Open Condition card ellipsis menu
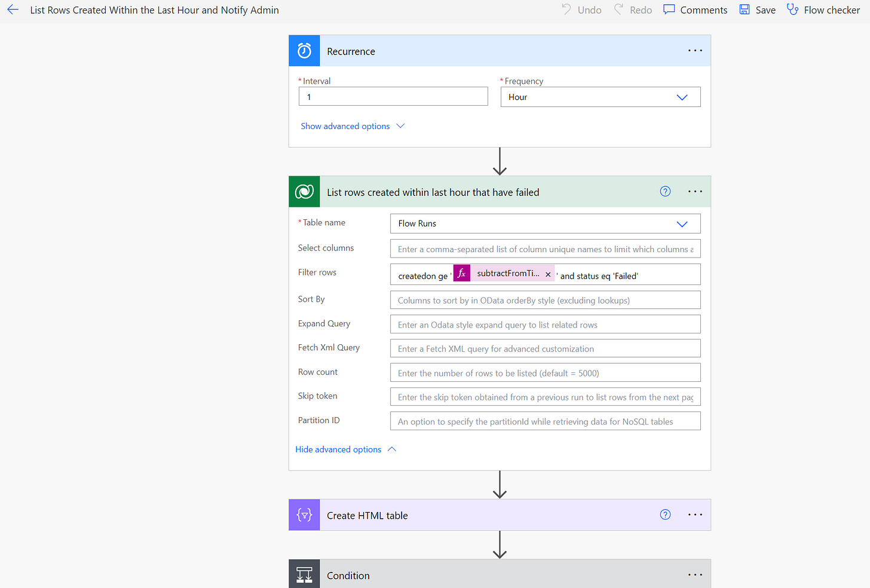870x588 pixels. (x=695, y=575)
